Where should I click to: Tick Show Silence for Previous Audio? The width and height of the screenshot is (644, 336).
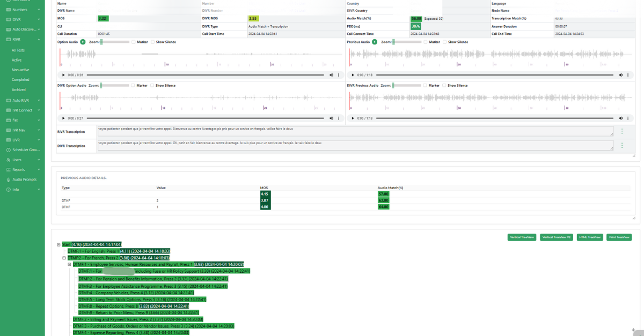(x=445, y=42)
